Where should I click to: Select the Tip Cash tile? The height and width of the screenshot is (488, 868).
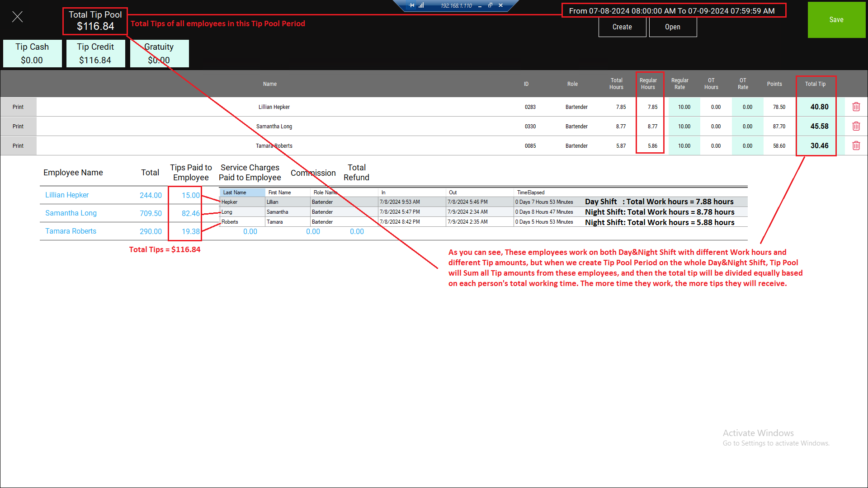pos(32,54)
